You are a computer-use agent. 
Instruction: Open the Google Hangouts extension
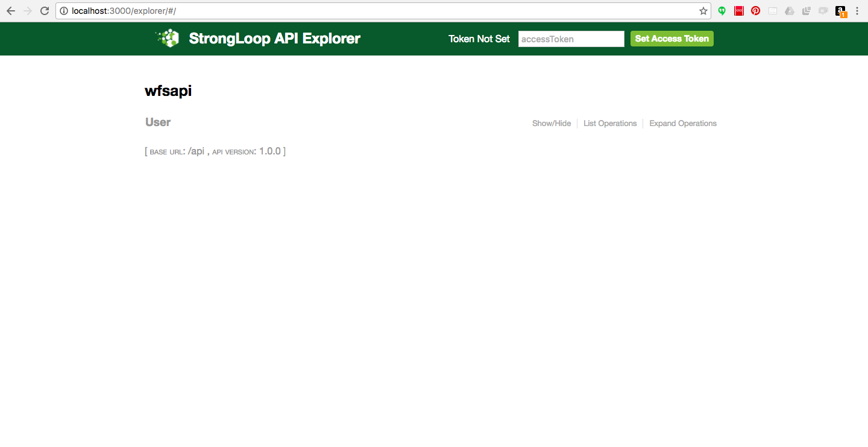pyautogui.click(x=722, y=11)
